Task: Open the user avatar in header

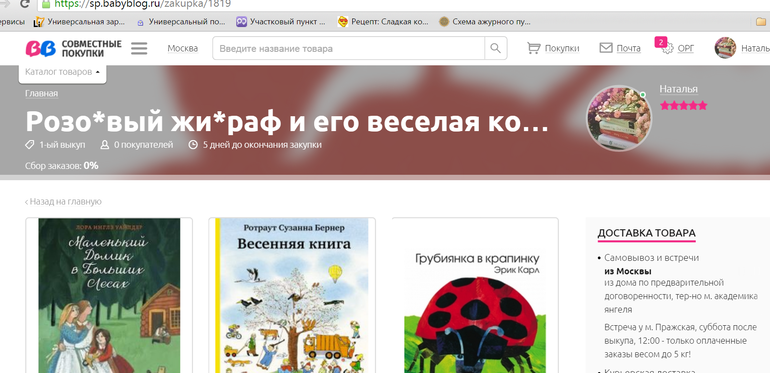Action: [725, 48]
